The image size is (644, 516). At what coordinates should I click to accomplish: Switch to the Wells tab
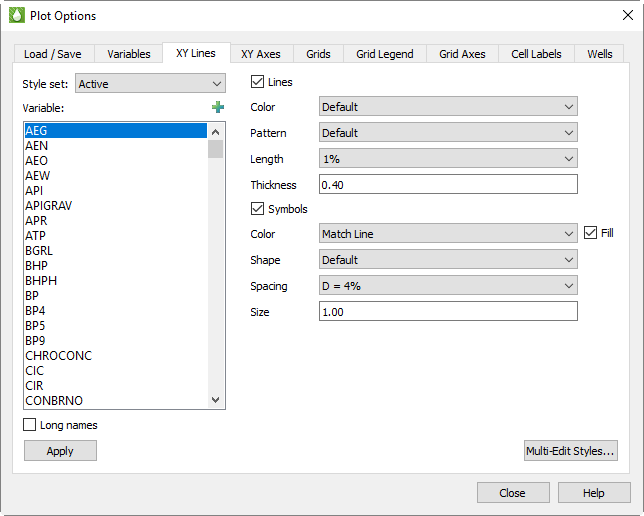coord(600,54)
